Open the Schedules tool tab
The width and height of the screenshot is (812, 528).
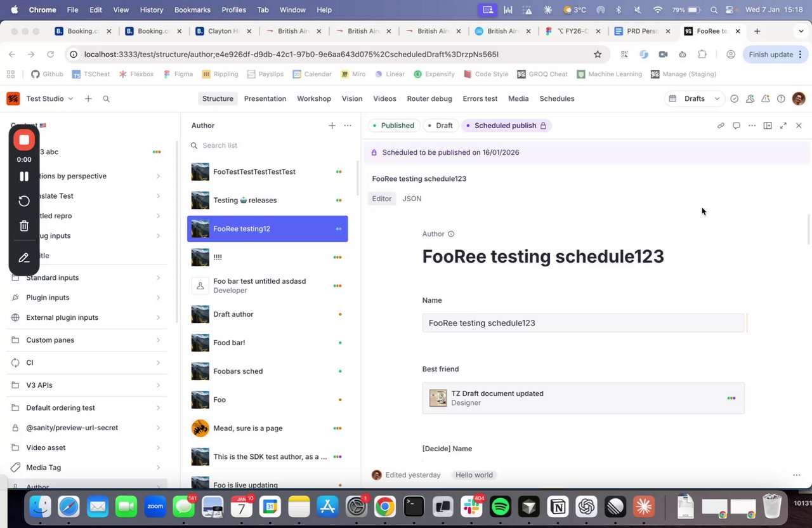pos(557,99)
